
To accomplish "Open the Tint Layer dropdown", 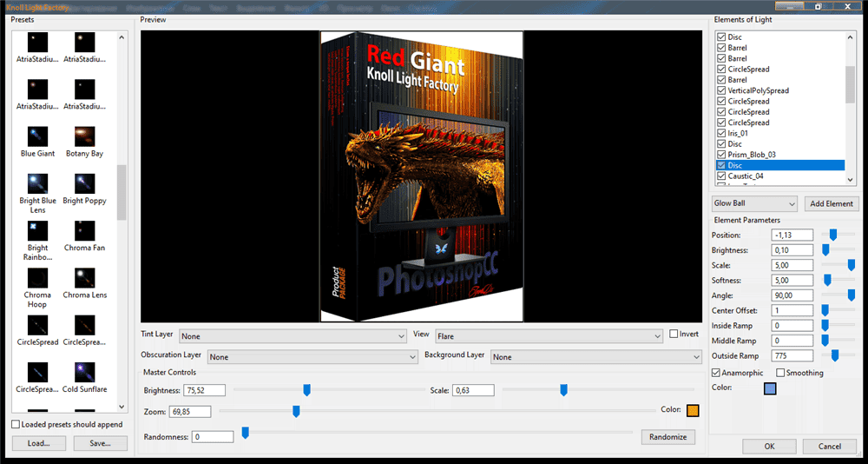I will [x=293, y=336].
